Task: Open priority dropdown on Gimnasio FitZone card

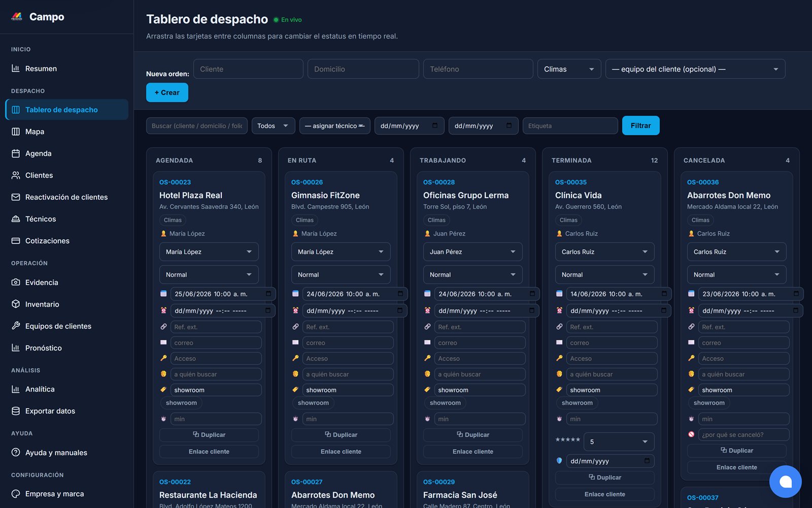Action: coord(341,275)
